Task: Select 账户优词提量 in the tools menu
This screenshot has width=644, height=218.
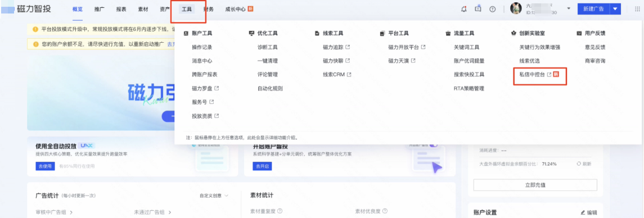Action: [x=469, y=61]
